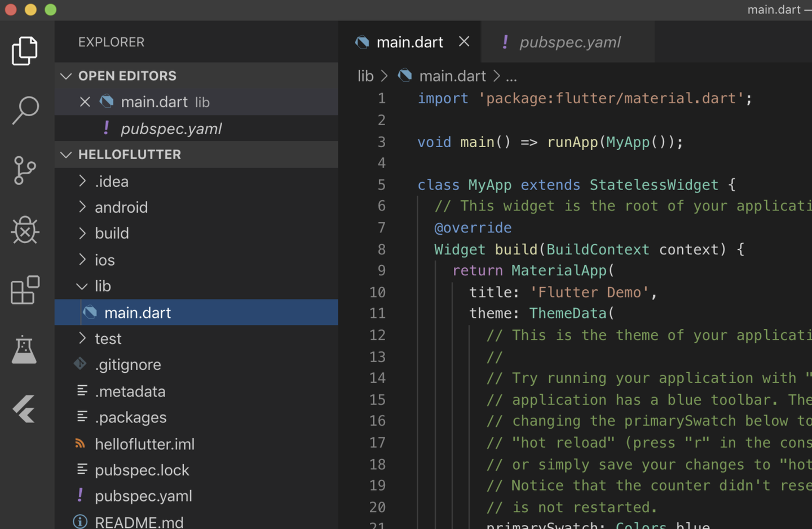Open the Search view
The height and width of the screenshot is (529, 812).
tap(25, 110)
